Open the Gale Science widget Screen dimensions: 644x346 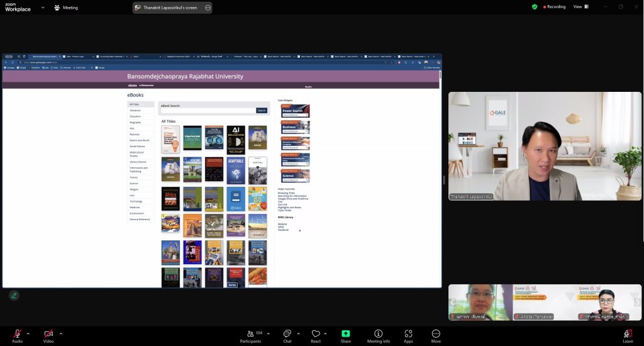[296, 176]
